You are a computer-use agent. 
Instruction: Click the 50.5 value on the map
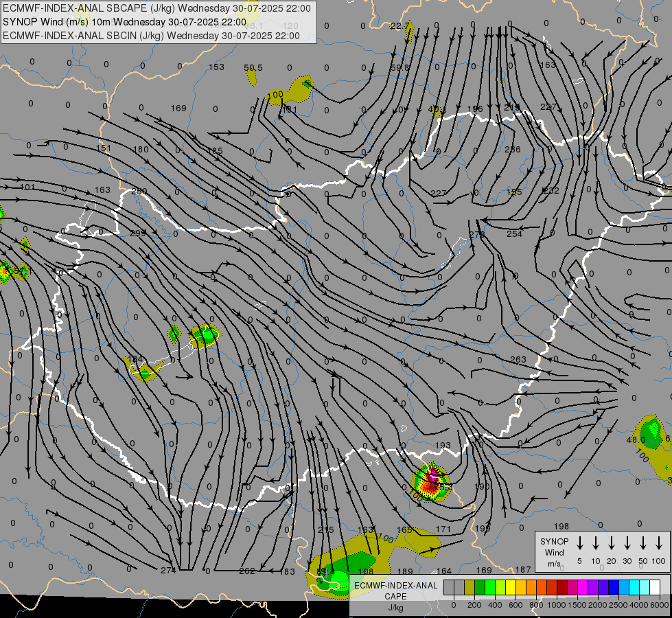(x=253, y=68)
